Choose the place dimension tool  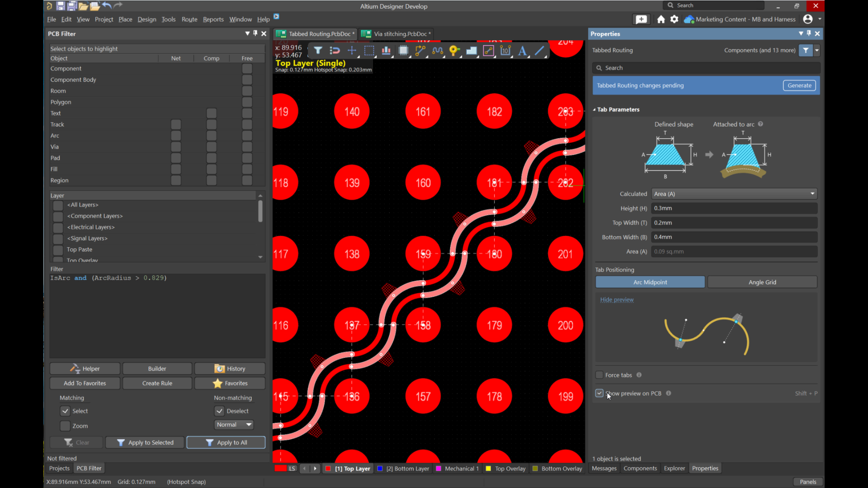pos(505,51)
